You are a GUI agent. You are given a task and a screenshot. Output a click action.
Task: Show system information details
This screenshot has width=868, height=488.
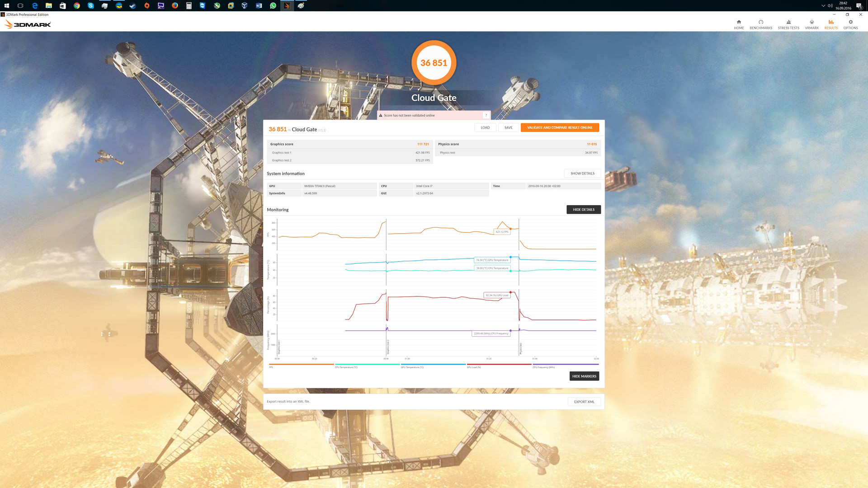pyautogui.click(x=582, y=174)
